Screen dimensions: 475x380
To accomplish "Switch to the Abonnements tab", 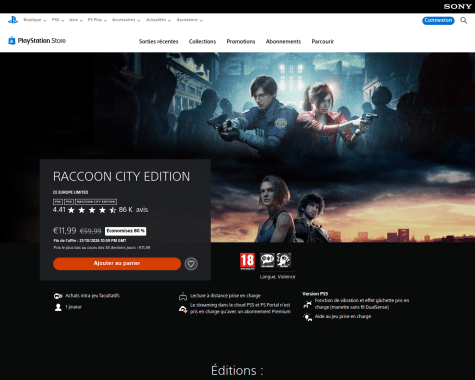I will [x=283, y=42].
